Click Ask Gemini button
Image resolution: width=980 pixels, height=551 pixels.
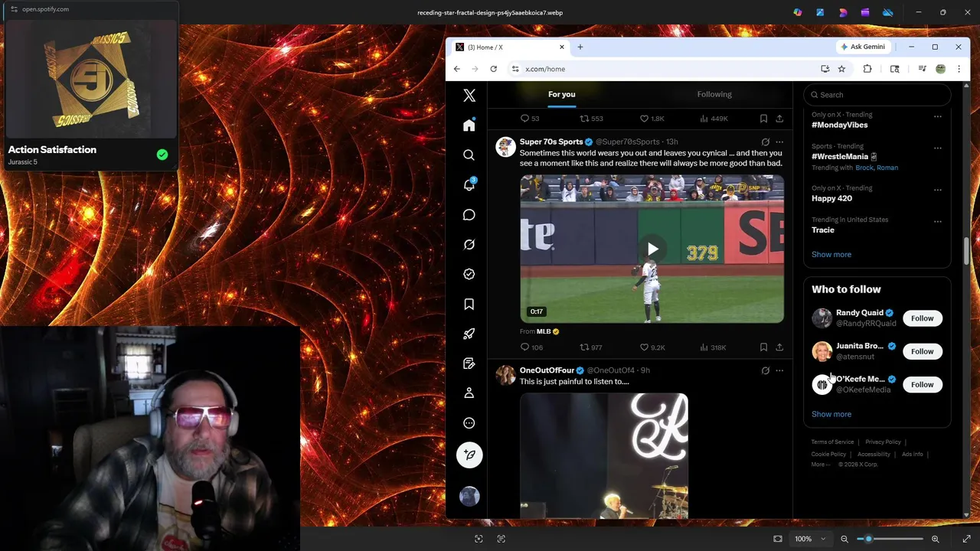coord(863,47)
